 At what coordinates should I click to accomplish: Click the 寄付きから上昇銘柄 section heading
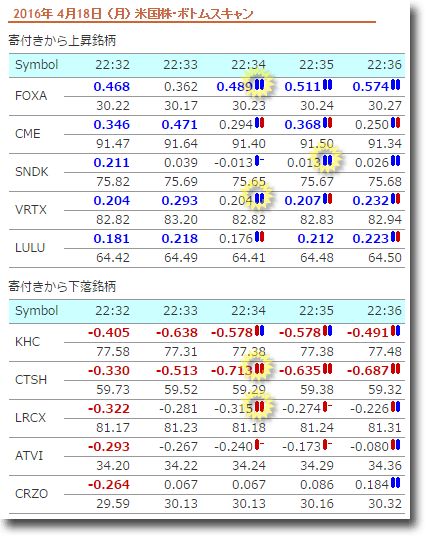tap(62, 40)
